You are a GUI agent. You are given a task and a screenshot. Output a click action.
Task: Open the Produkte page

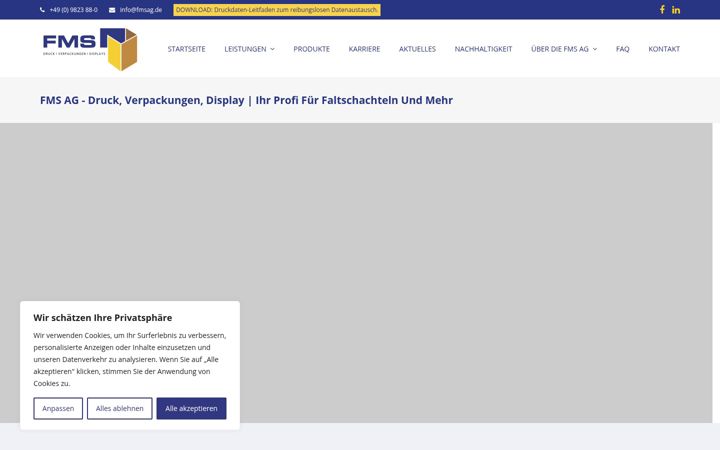311,49
